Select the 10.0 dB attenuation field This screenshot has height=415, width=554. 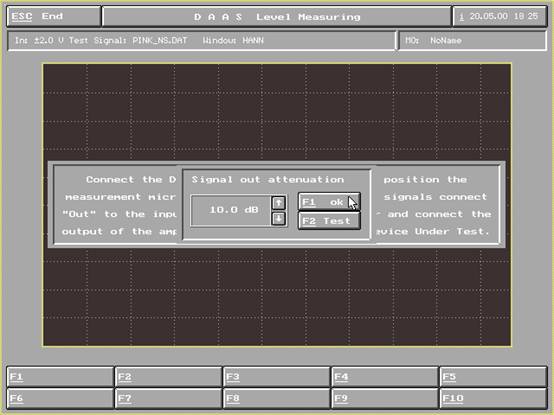tap(231, 210)
